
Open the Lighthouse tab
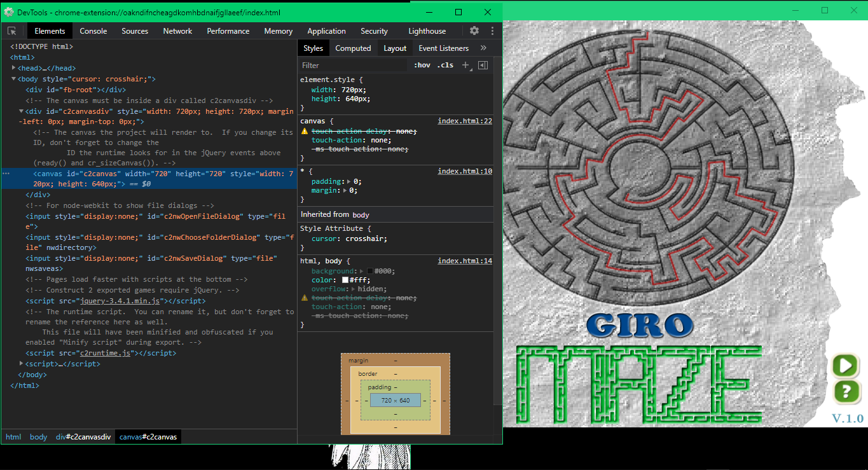427,31
